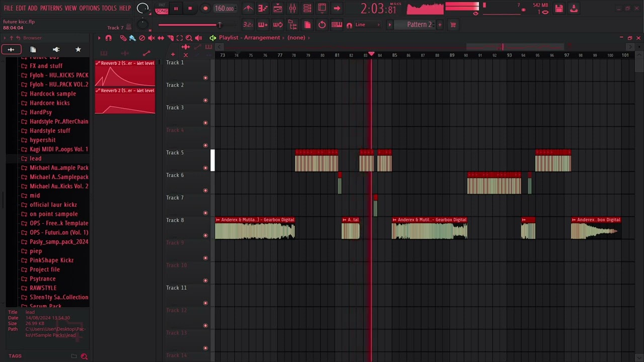The image size is (644, 362).
Task: Open the FILE menu
Action: (9, 8)
